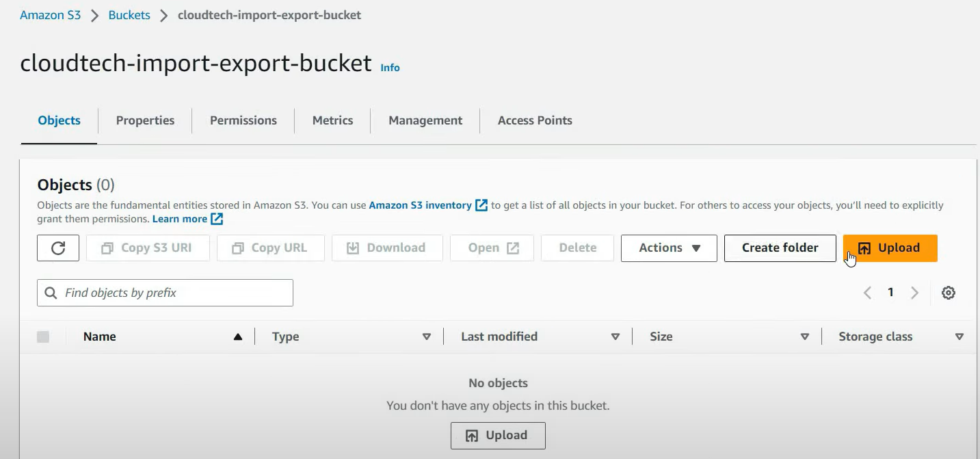Open external icon beside Amazon S3 inventory
This screenshot has height=459, width=980.
point(481,205)
